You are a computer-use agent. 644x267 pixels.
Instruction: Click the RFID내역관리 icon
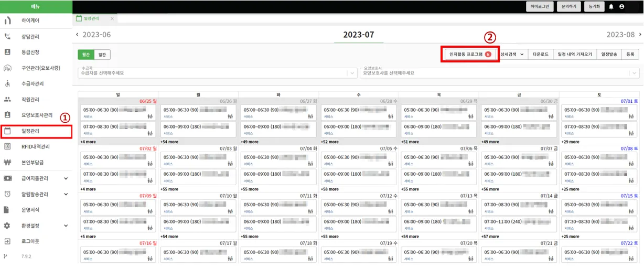(x=7, y=146)
